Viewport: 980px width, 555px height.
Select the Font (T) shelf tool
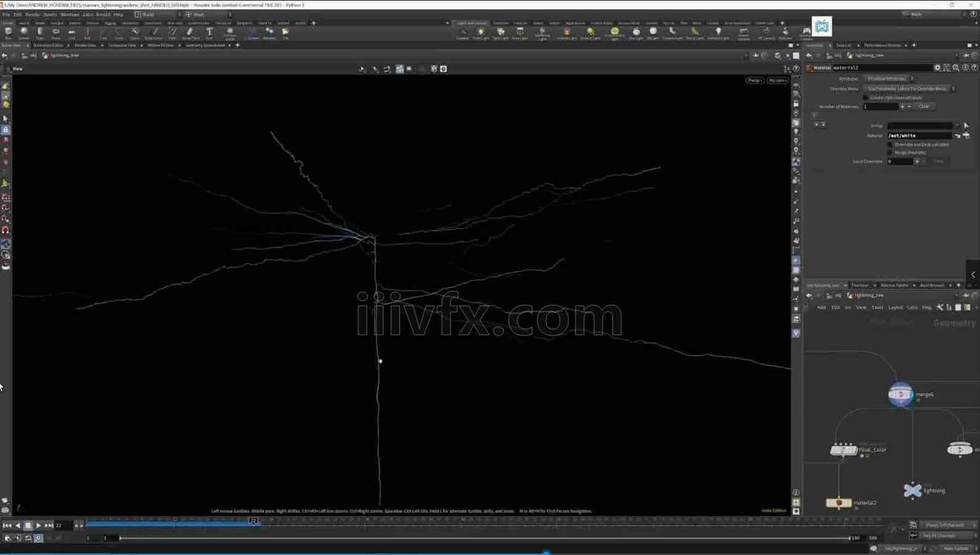click(209, 33)
